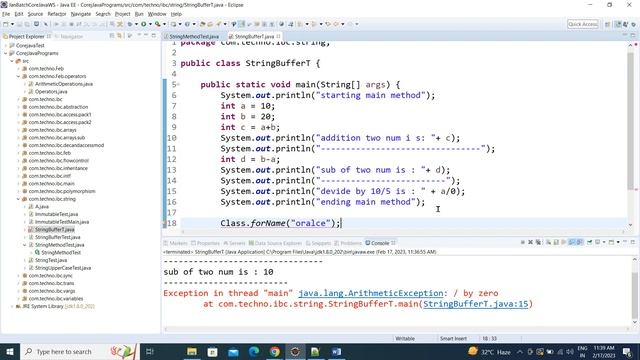640x360 pixels.
Task: Select com.techno.ibc.polymorphism package
Action: click(62, 191)
